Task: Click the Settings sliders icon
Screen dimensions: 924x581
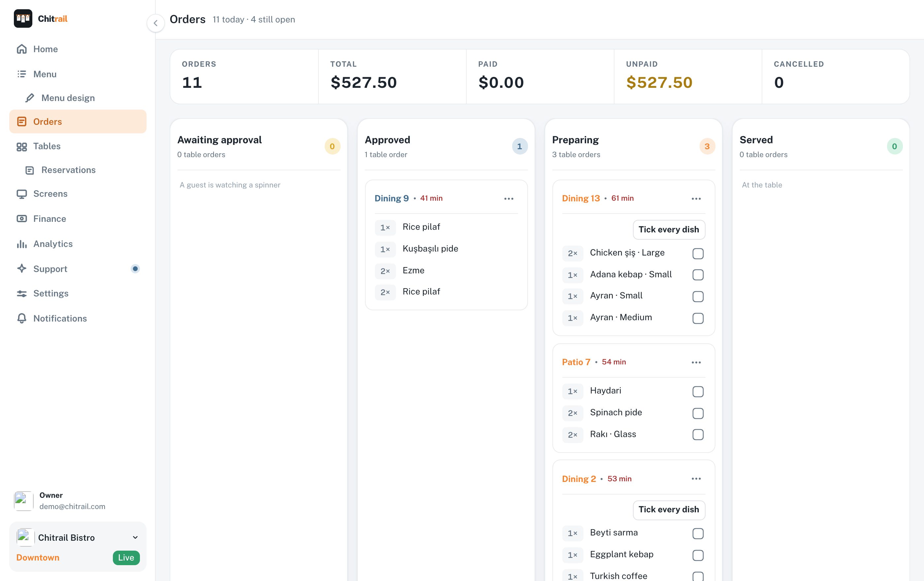Action: (22, 293)
